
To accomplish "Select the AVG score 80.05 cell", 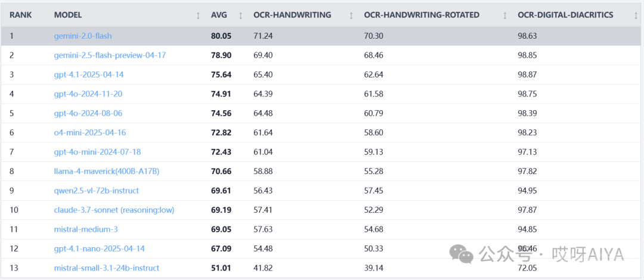I will [221, 36].
